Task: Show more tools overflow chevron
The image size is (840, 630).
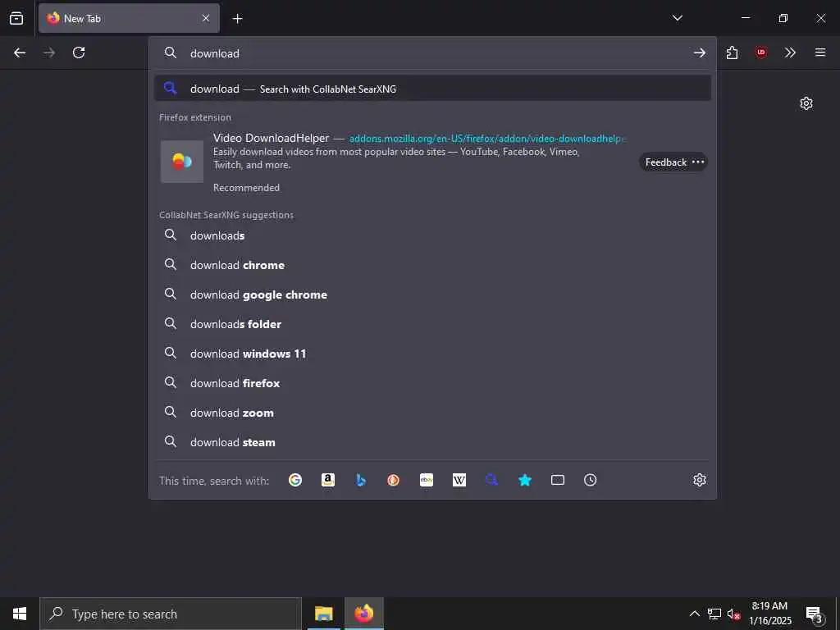Action: [x=790, y=52]
